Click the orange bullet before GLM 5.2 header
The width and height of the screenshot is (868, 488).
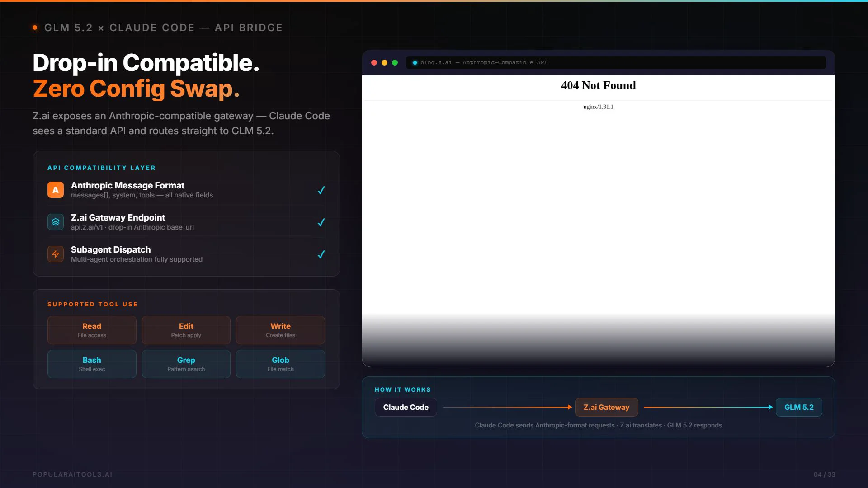[35, 28]
